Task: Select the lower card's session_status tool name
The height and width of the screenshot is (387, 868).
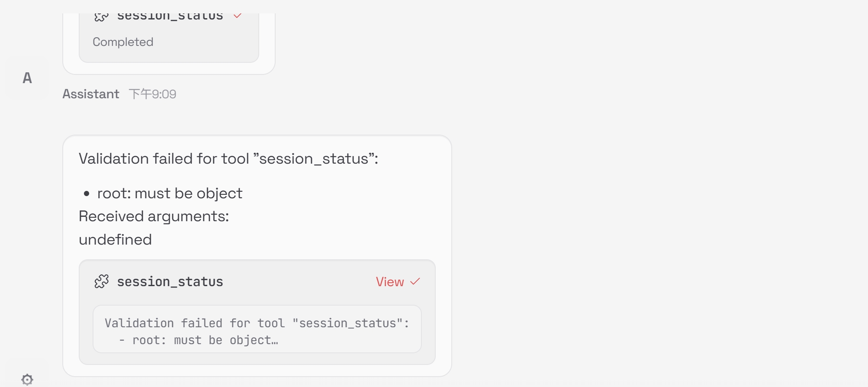Action: [170, 282]
